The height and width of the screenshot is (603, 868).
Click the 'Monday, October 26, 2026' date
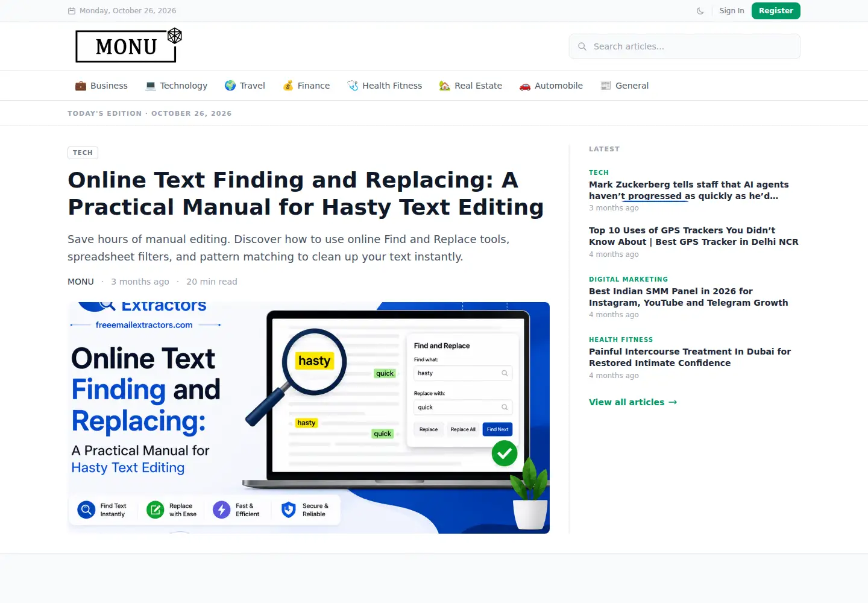pyautogui.click(x=128, y=11)
